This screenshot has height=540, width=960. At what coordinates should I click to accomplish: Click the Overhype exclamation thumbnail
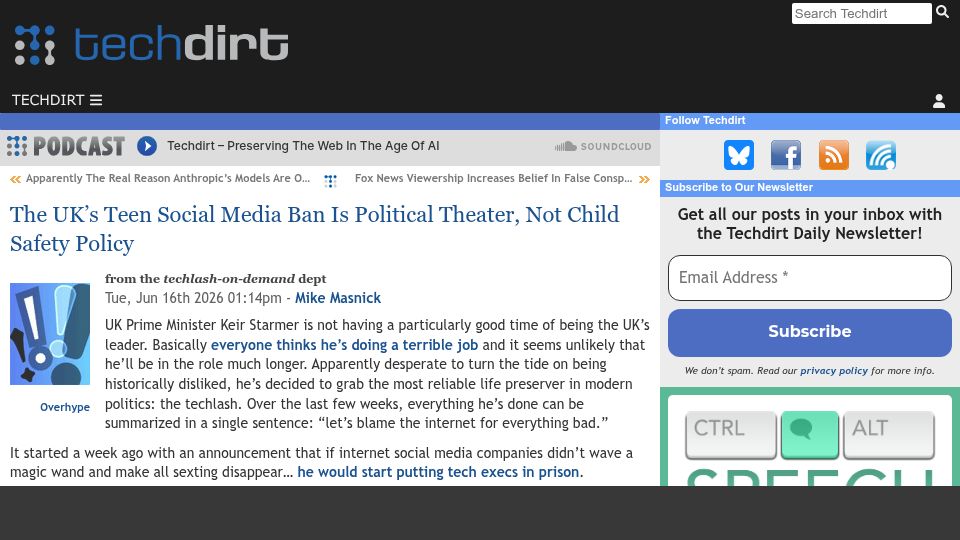pos(50,334)
